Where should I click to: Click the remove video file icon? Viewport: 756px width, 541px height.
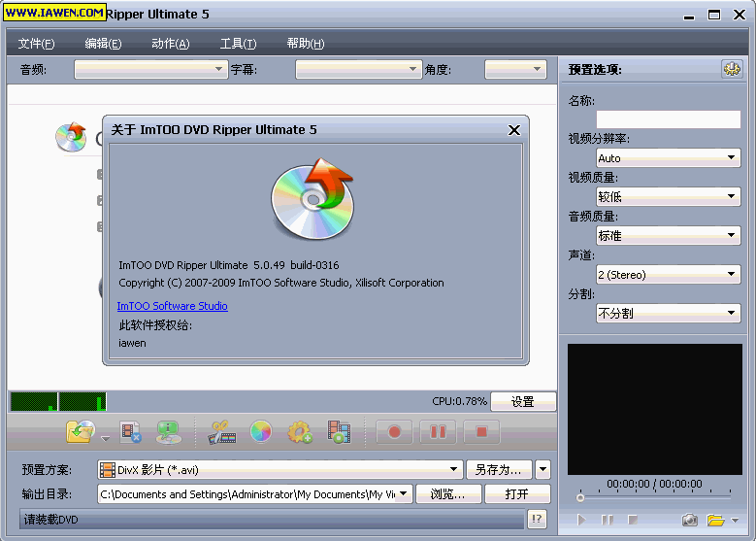pyautogui.click(x=131, y=432)
